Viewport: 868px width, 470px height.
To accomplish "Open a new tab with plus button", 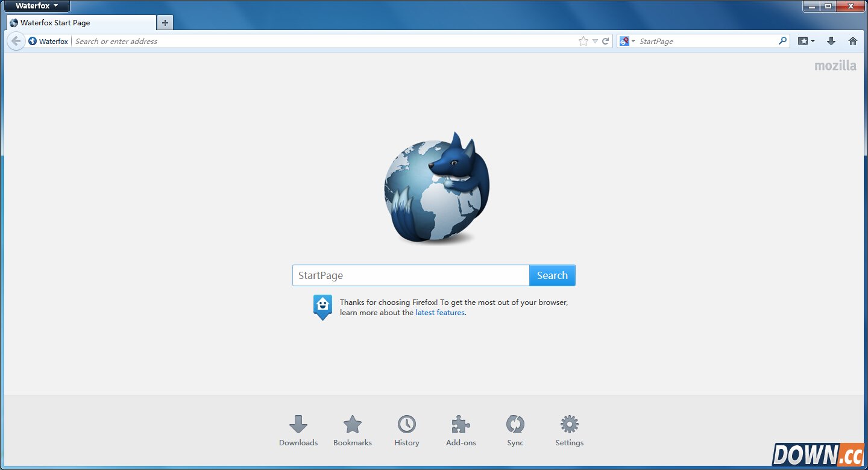I will pyautogui.click(x=165, y=23).
